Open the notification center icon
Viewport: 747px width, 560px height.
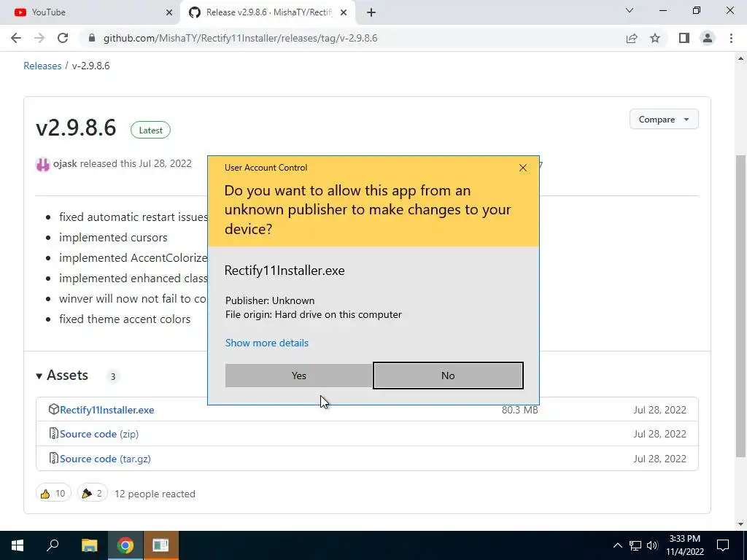pyautogui.click(x=723, y=545)
